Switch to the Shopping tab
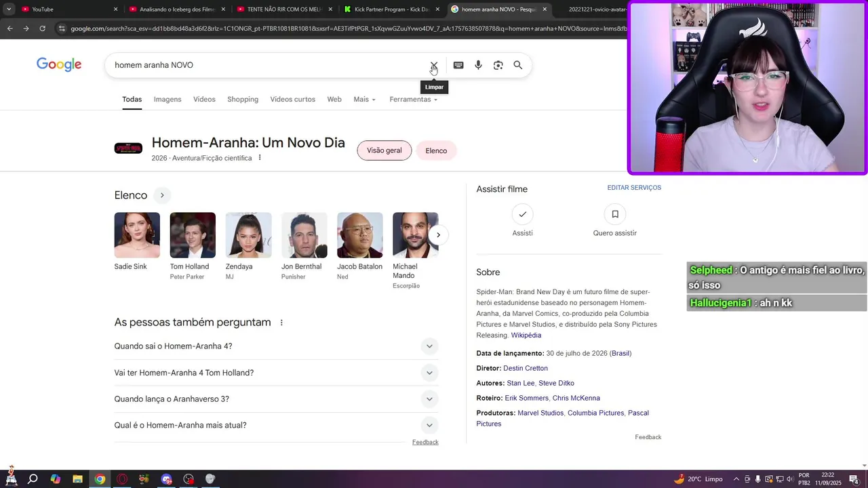The image size is (868, 488). [x=243, y=100]
